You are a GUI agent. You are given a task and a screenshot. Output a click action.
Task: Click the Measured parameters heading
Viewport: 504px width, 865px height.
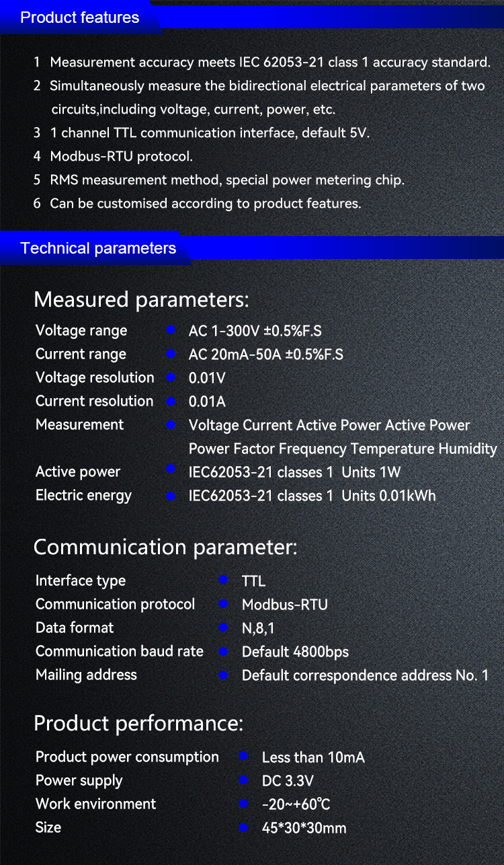[141, 299]
